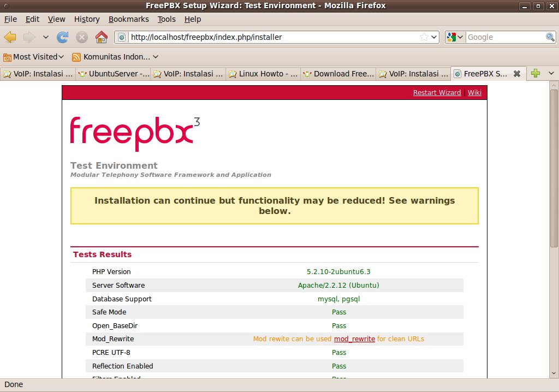Open the back/forward history dropdown arrow

pos(46,37)
